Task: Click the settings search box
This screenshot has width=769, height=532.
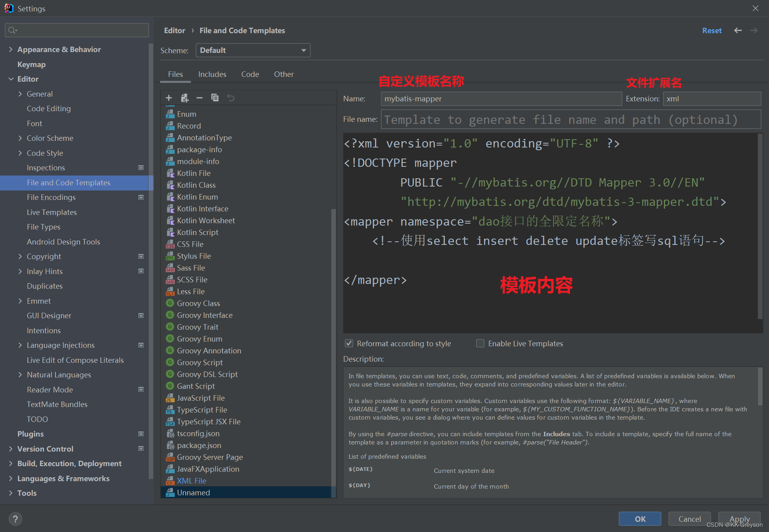Action: pos(77,30)
